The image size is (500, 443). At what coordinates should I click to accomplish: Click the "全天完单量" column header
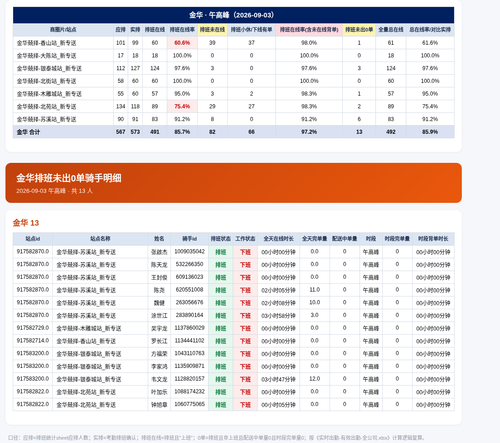[x=314, y=239]
